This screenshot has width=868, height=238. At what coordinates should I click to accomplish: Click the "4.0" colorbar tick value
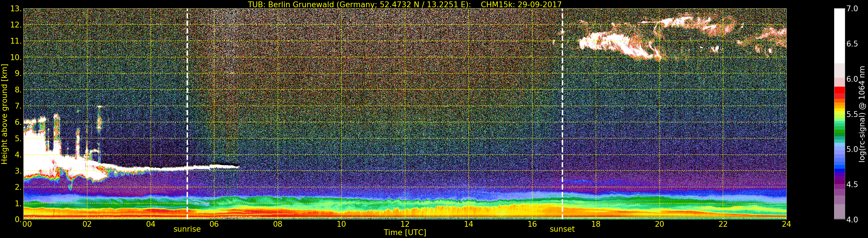(852, 220)
